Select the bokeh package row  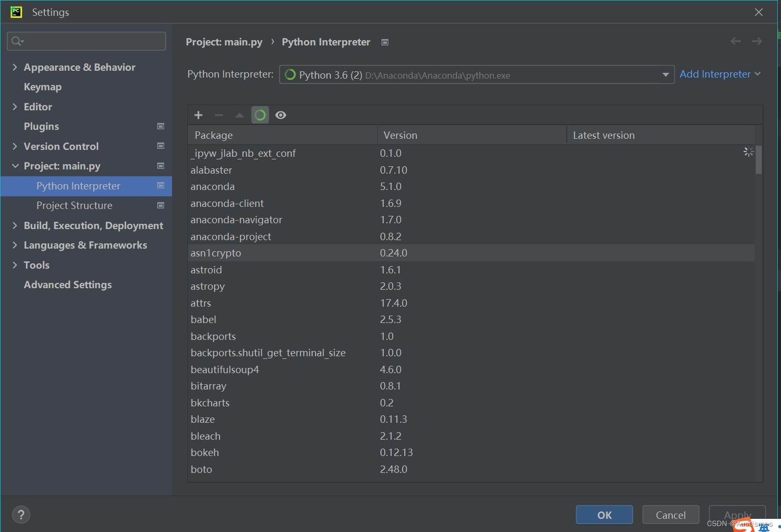(x=471, y=452)
